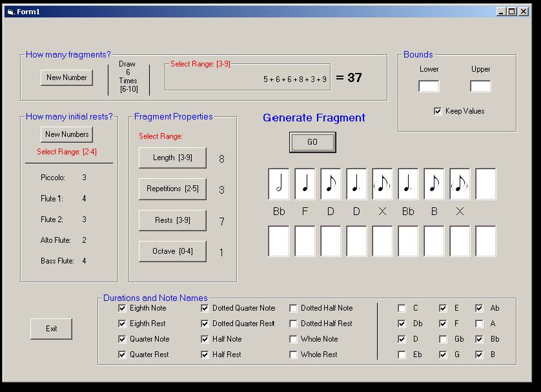541x392 pixels.
Task: Click the Select Range: [2-4] text
Action: pyautogui.click(x=67, y=152)
